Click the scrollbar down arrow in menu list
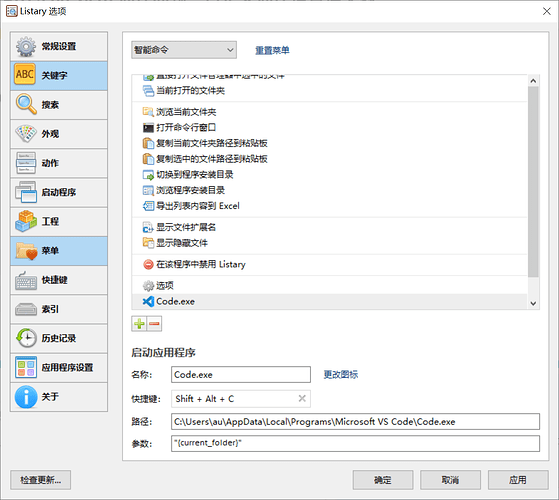The image size is (559, 500). point(533,303)
